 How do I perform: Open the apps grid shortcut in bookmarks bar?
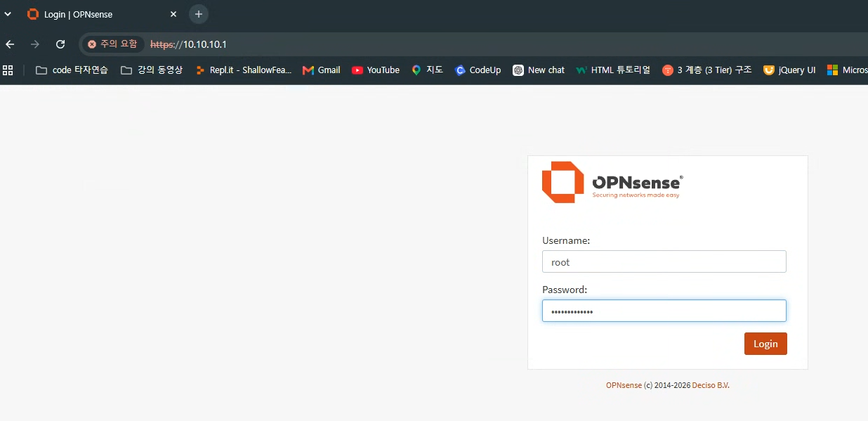tap(8, 70)
